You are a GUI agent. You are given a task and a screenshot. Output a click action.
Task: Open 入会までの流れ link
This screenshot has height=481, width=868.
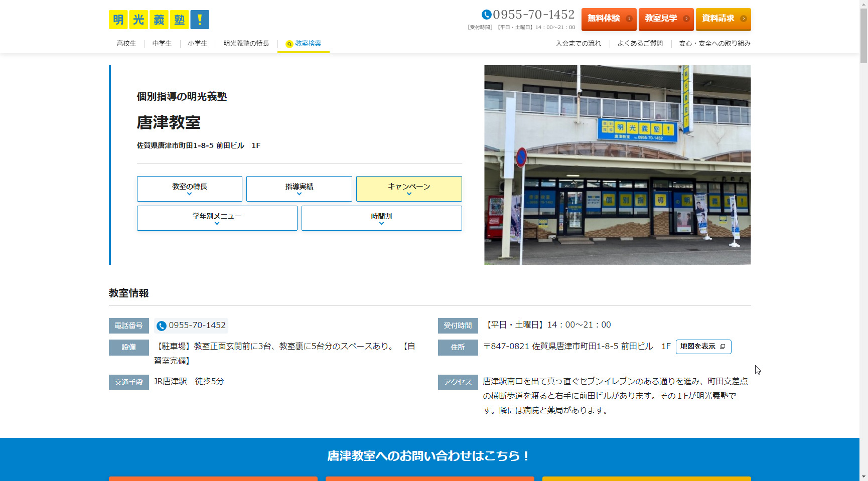[578, 44]
